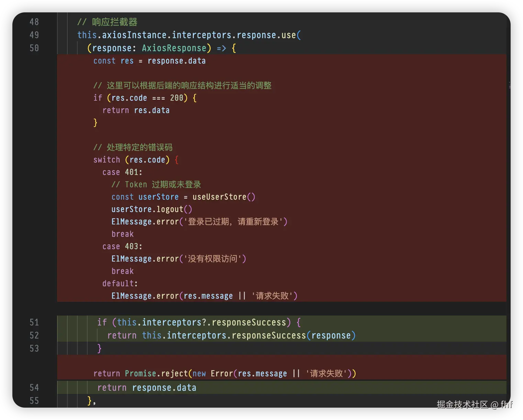Click removed line 'const res = response.data'

(149, 61)
